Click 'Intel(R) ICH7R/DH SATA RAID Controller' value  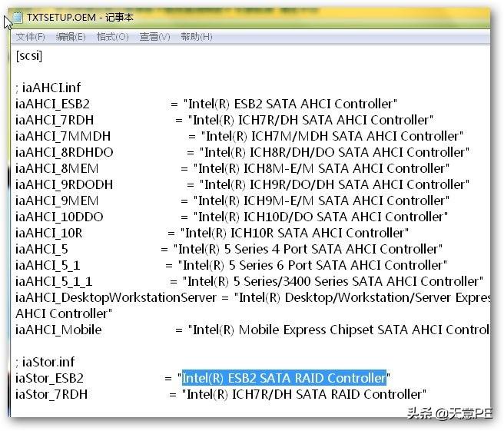(x=304, y=394)
